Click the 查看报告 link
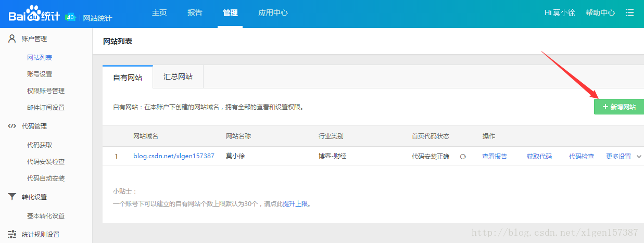The image size is (644, 243). [x=494, y=156]
